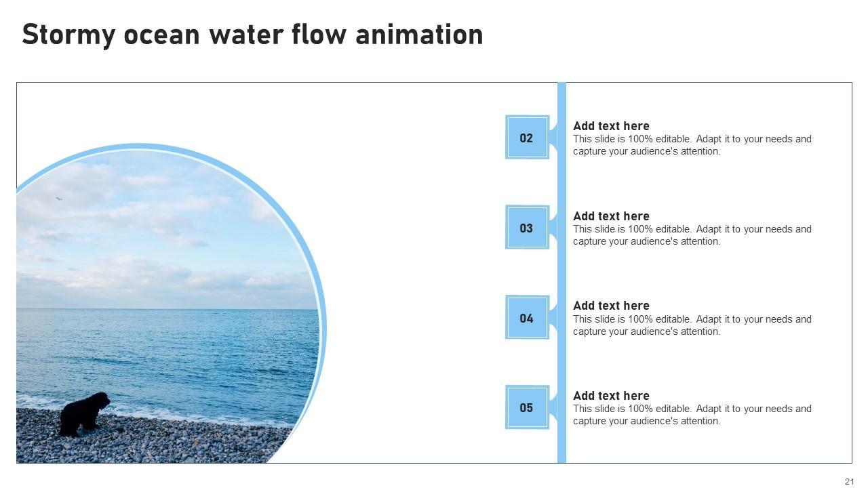868x488 pixels.
Task: Click the numbered box labeled 02
Action: [x=527, y=138]
